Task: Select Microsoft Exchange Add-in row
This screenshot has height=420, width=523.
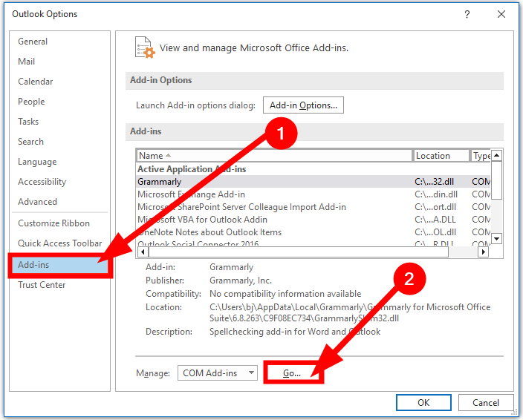Action: [x=314, y=194]
